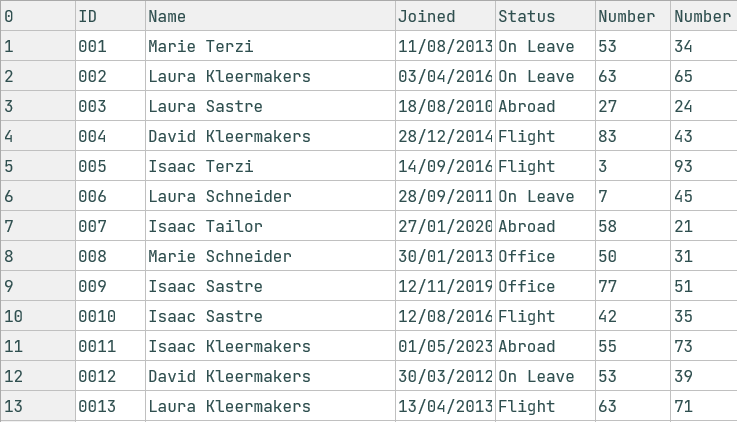737x422 pixels.
Task: Click the ID cell 007
Action: pyautogui.click(x=110, y=226)
